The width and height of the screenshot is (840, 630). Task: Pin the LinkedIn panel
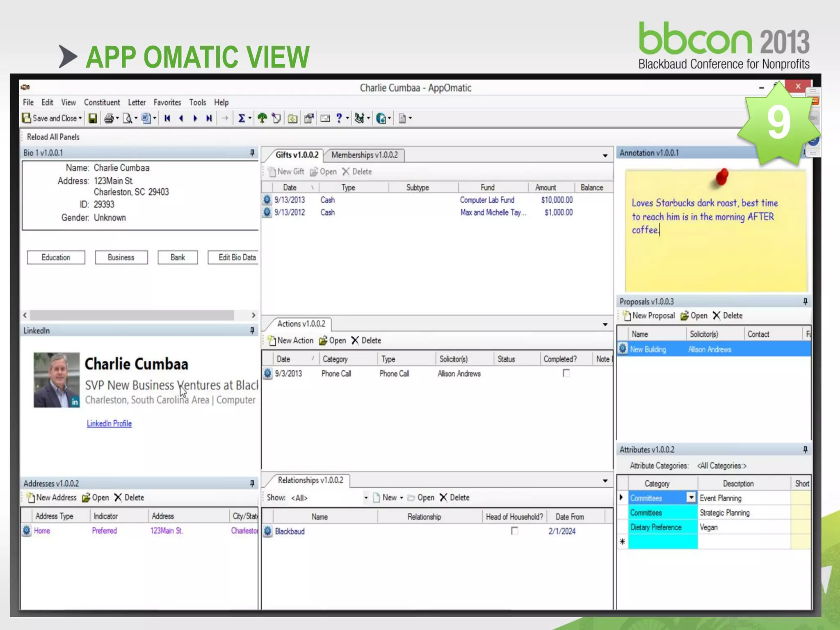point(252,330)
